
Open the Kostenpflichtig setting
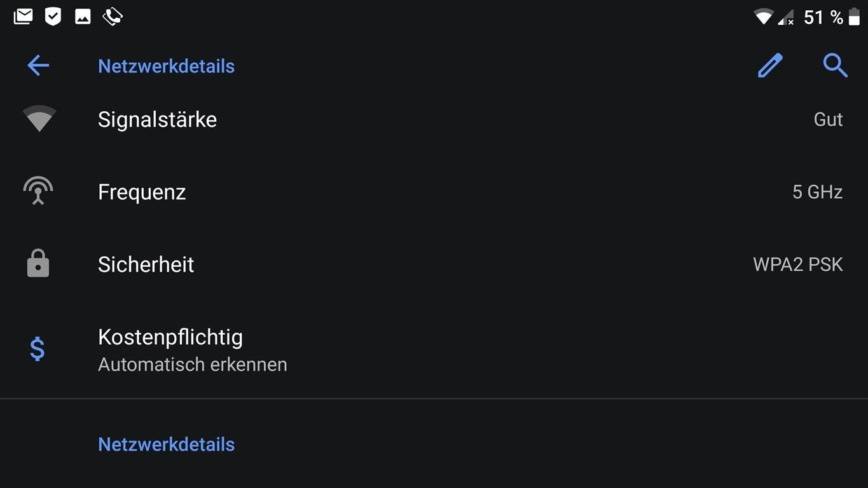(x=434, y=349)
